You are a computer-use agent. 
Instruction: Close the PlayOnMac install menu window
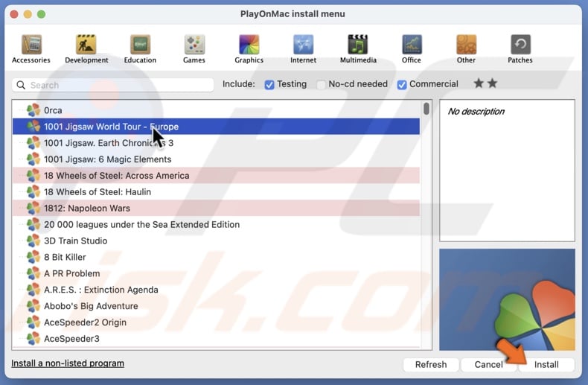pyautogui.click(x=14, y=14)
